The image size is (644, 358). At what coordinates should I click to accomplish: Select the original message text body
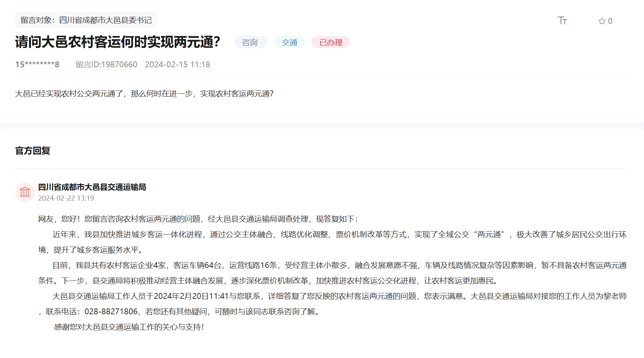pos(144,94)
